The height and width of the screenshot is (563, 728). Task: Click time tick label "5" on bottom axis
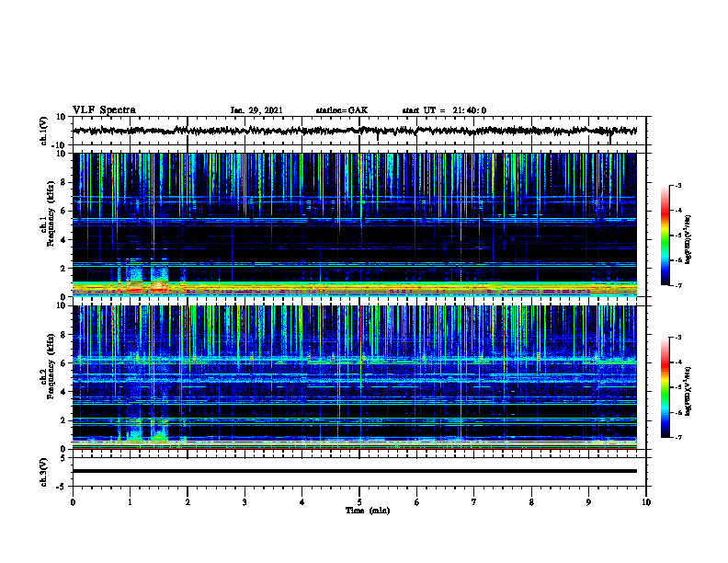[x=359, y=502]
